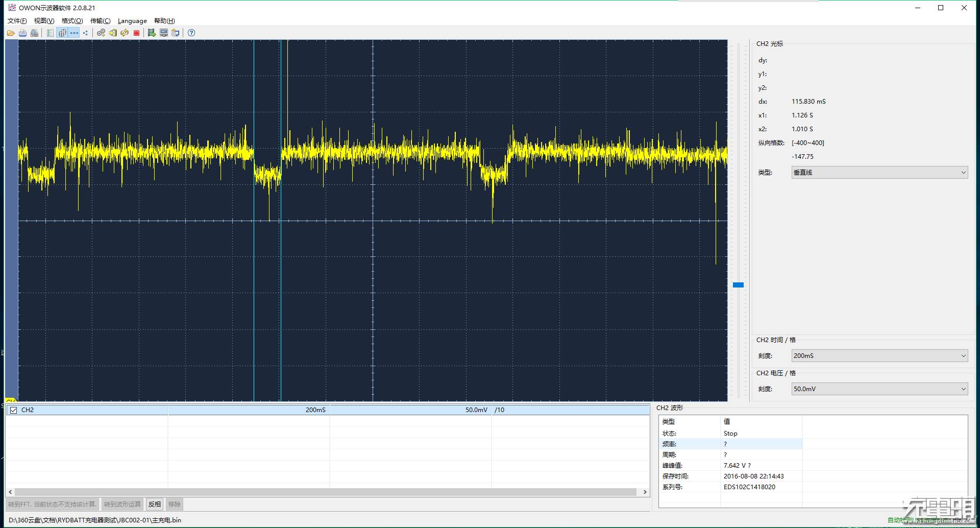The width and height of the screenshot is (980, 528).
Task: Maximize the OWON window
Action: click(941, 8)
